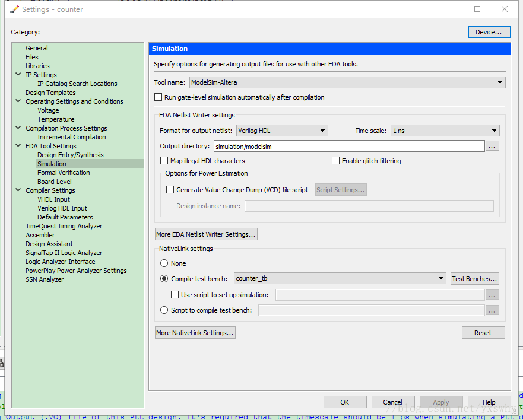Open More EDA Netlist Writer Settings
The image size is (523, 420).
[205, 234]
